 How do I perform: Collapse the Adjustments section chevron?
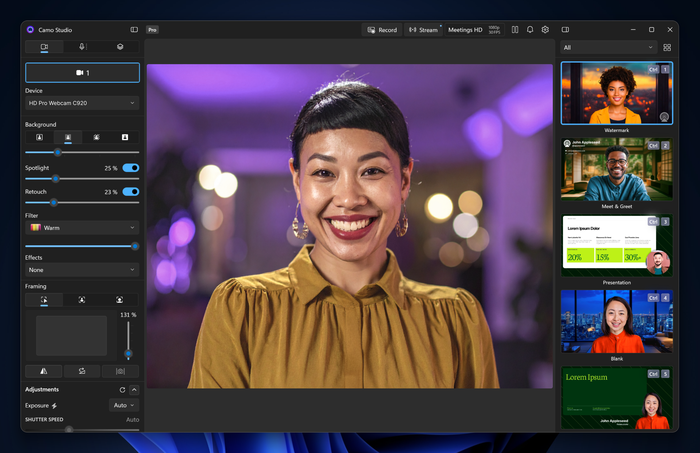[134, 390]
